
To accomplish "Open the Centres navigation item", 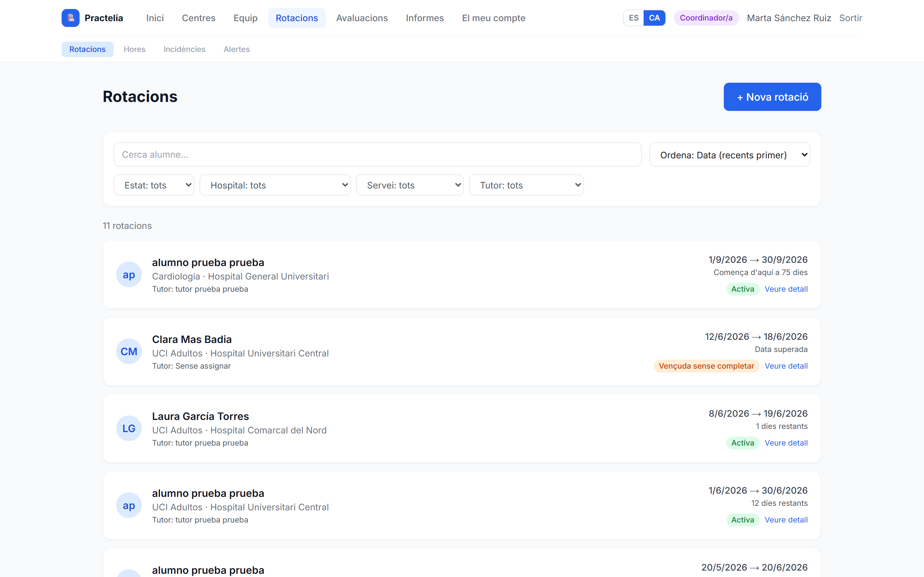I will pyautogui.click(x=199, y=18).
